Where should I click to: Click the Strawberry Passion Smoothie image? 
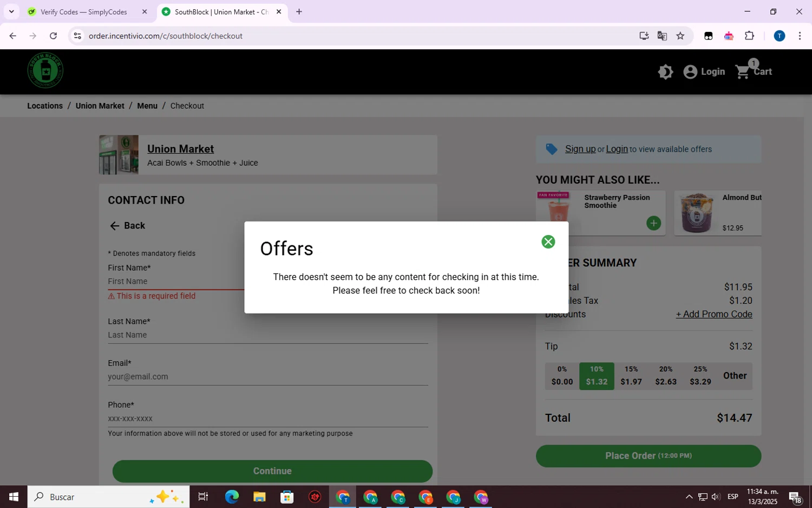pos(558,207)
